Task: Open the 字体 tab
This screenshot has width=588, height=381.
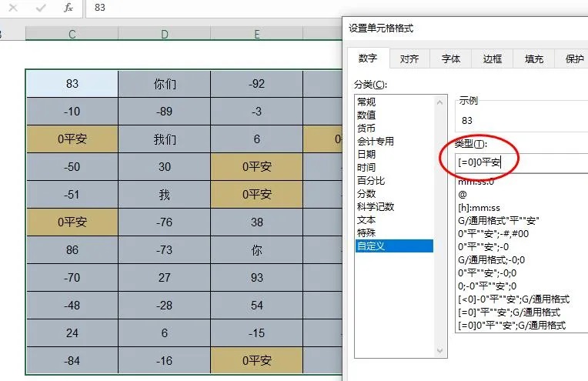Action: 451,58
